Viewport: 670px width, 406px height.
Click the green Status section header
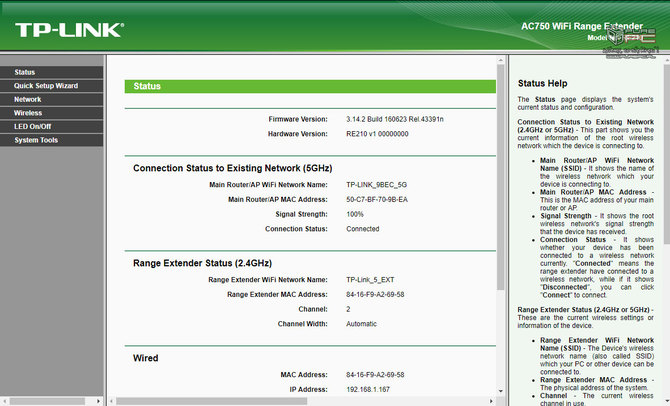[x=310, y=86]
